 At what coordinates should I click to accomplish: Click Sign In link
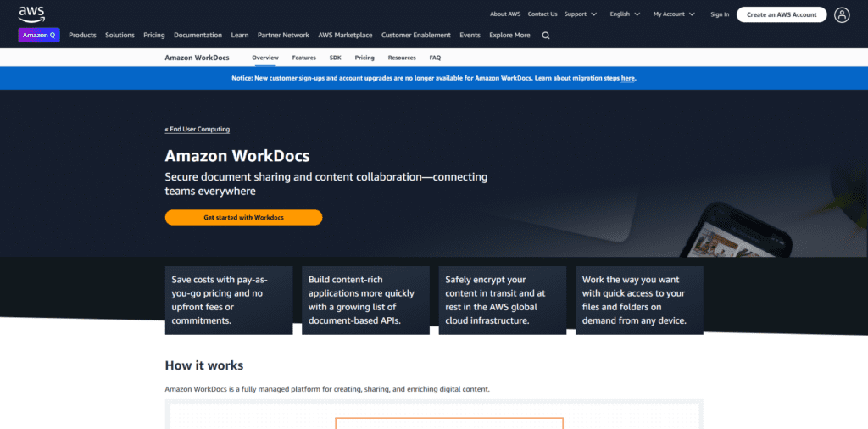720,15
